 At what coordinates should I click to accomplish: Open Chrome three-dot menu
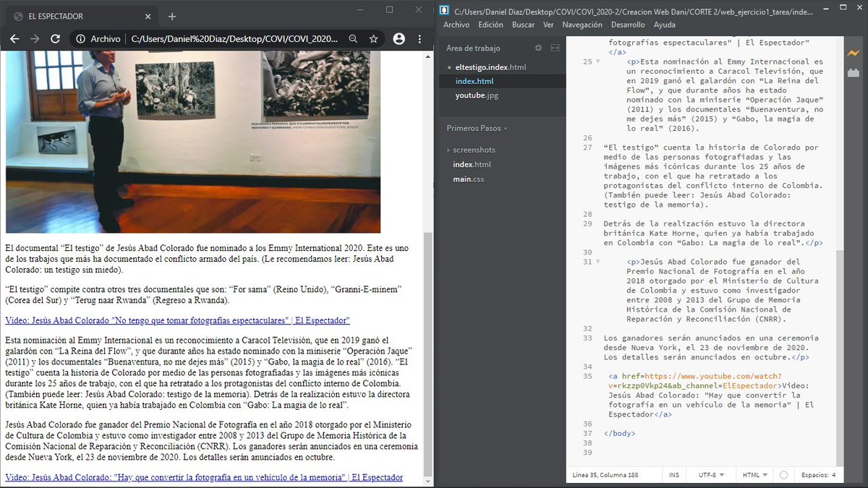420,39
